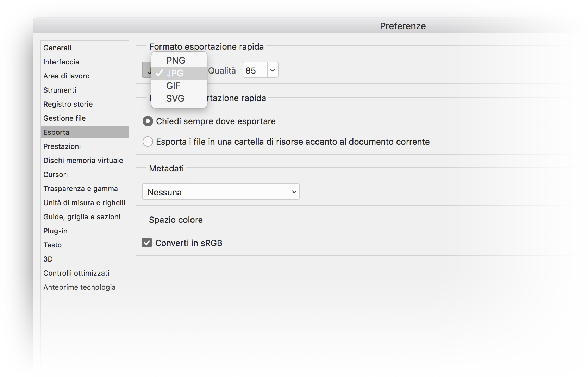Image resolution: width=588 pixels, height=377 pixels.
Task: Select PNG from the format popup
Action: [176, 61]
